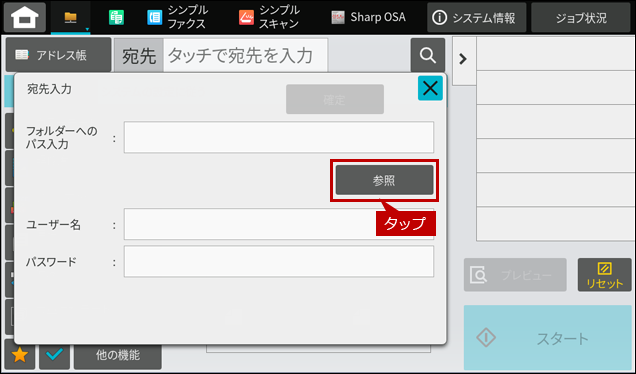Tap リセット reset button
The height and width of the screenshot is (374, 636).
pyautogui.click(x=604, y=275)
